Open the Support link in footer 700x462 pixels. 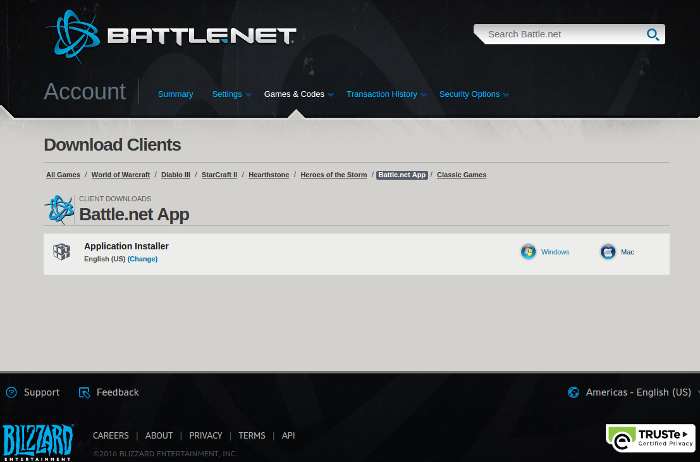tap(42, 392)
